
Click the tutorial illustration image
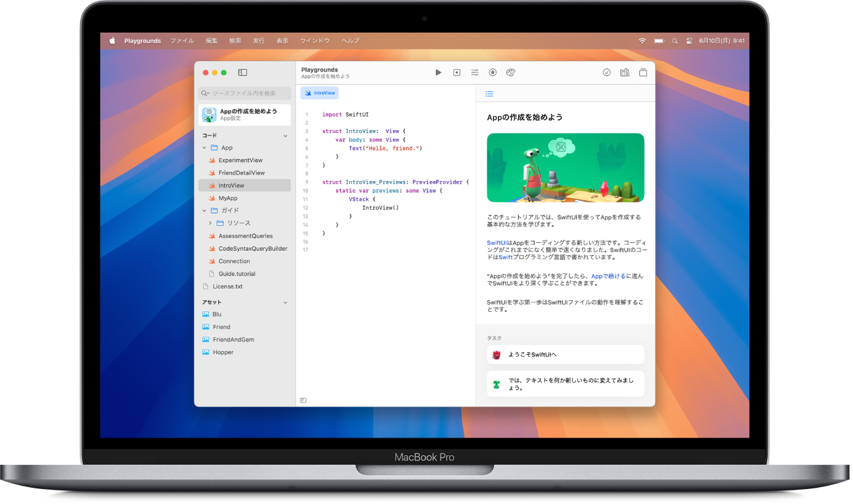coord(566,168)
